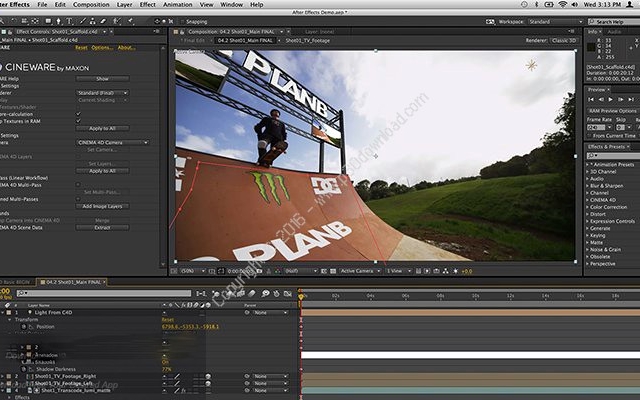Open the Show Channel color icon
640x400 pixels.
(x=278, y=271)
